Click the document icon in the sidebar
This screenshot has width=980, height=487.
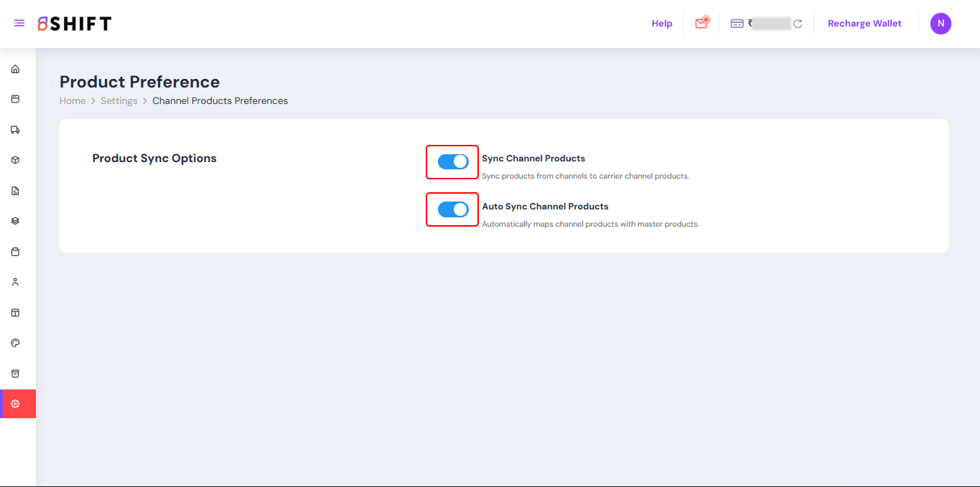coord(15,191)
